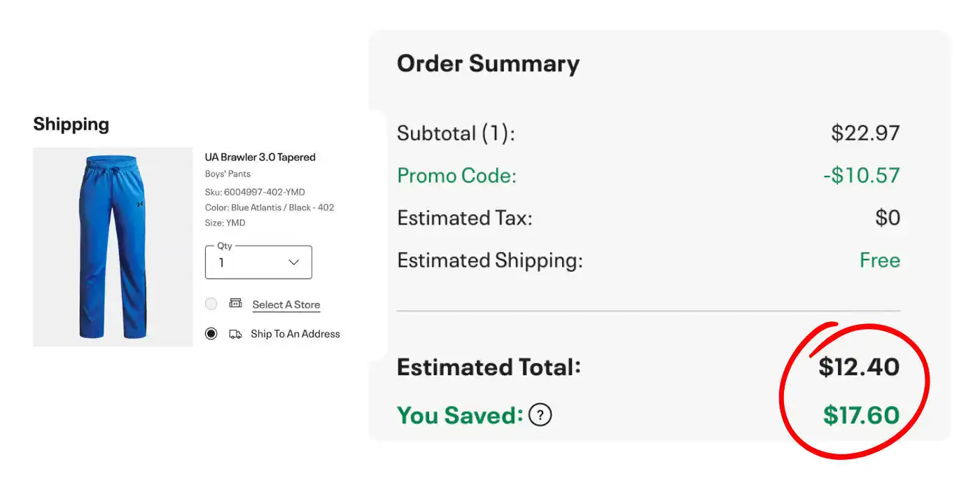Click the Shipping section heading
This screenshot has width=980, height=490.
point(71,125)
